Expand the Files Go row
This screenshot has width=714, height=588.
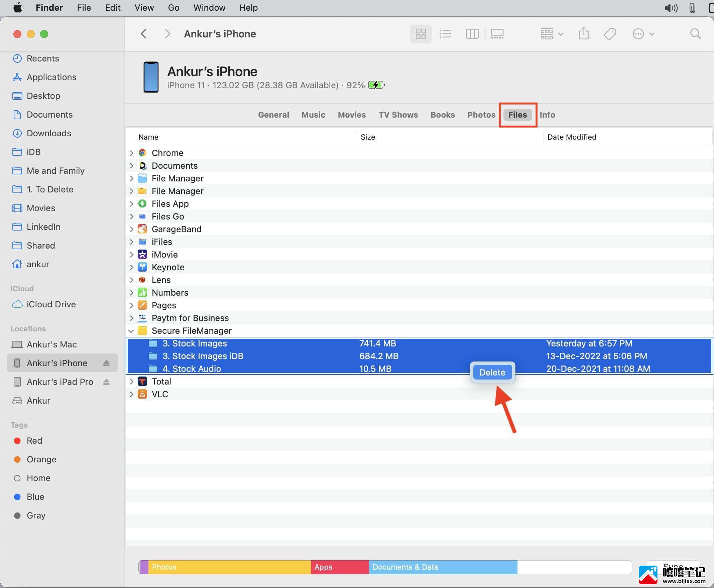tap(131, 216)
